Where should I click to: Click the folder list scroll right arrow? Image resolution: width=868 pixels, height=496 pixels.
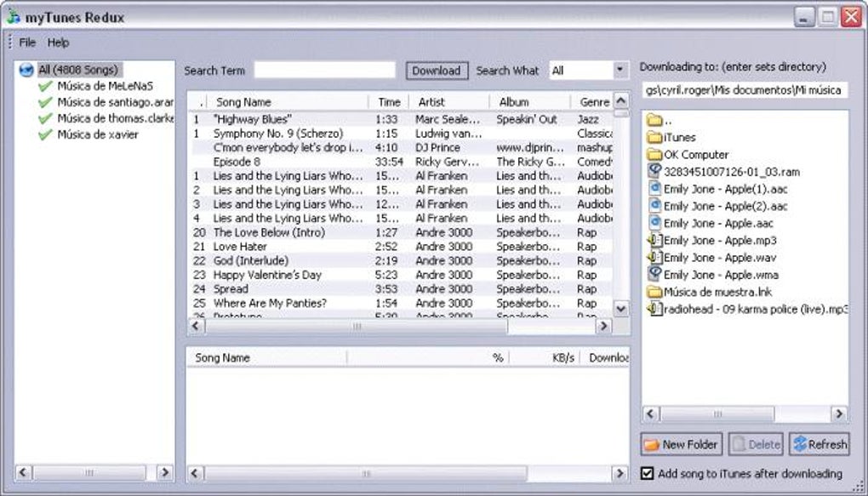click(839, 413)
